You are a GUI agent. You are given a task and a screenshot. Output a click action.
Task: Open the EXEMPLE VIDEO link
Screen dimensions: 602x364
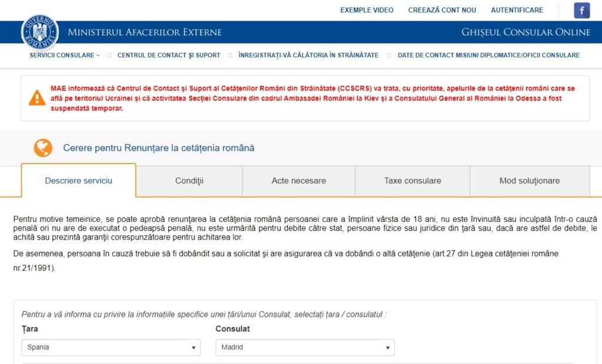(x=367, y=10)
